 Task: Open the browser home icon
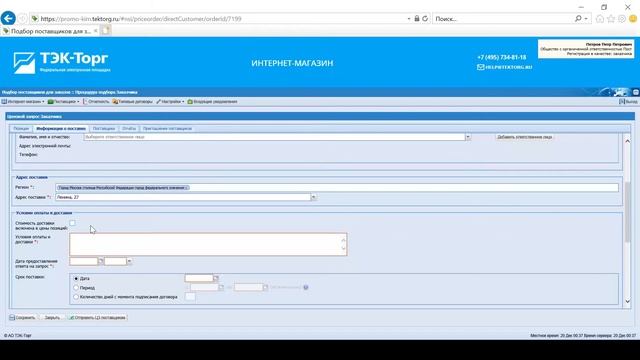tap(600, 19)
